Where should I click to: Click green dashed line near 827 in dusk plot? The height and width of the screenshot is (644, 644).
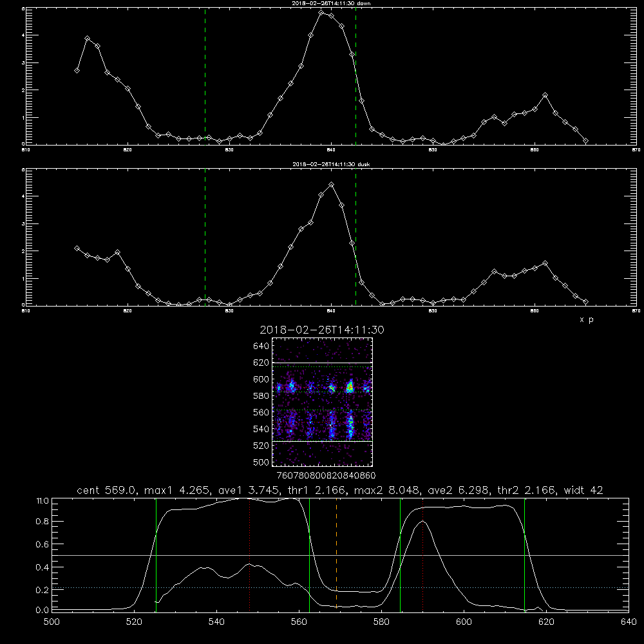[x=205, y=237]
